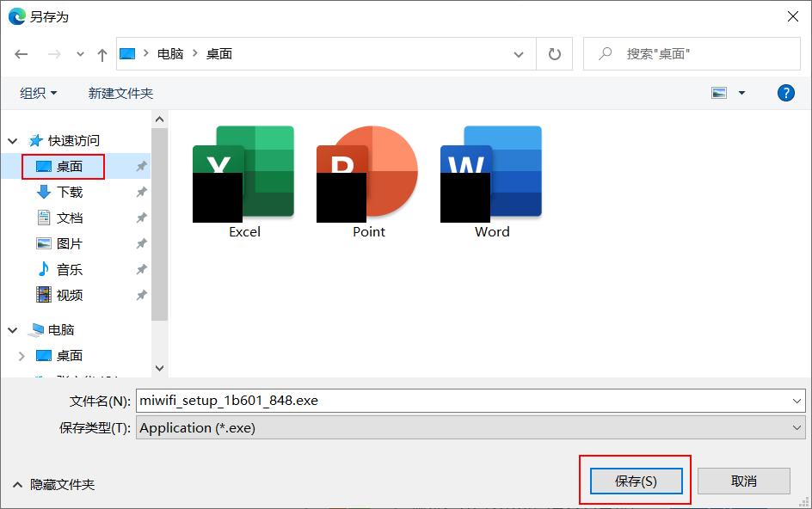This screenshot has height=509, width=812.
Task: Open the 组织 menu
Action: click(36, 92)
